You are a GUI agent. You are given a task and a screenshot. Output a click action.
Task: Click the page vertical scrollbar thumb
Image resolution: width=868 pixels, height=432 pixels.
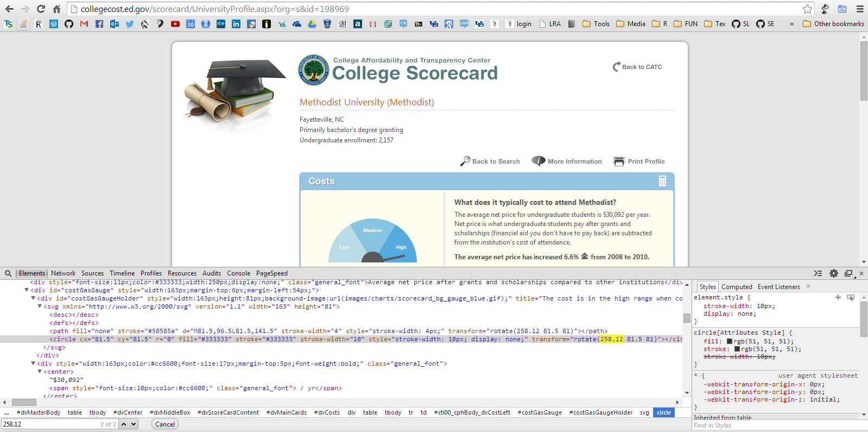click(864, 71)
